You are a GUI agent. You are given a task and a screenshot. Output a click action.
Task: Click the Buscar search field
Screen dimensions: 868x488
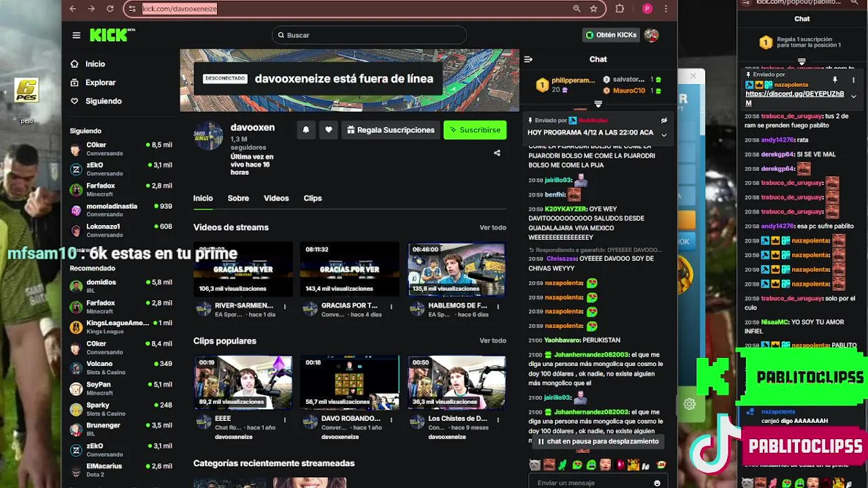pos(370,35)
